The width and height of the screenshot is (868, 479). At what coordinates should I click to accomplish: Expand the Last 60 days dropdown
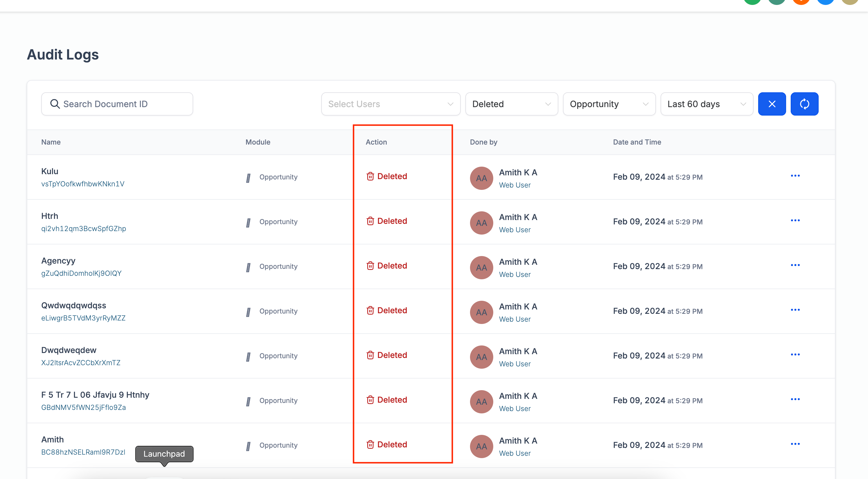(706, 104)
